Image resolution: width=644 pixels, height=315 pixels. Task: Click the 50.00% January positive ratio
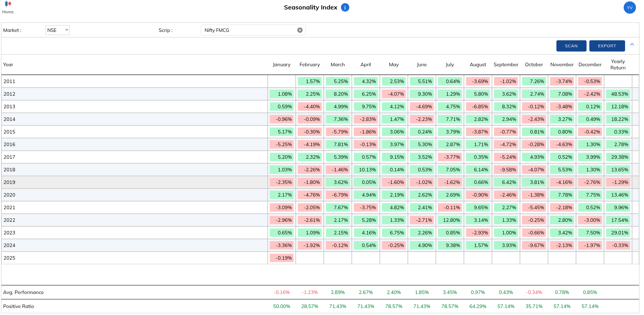[x=282, y=306]
